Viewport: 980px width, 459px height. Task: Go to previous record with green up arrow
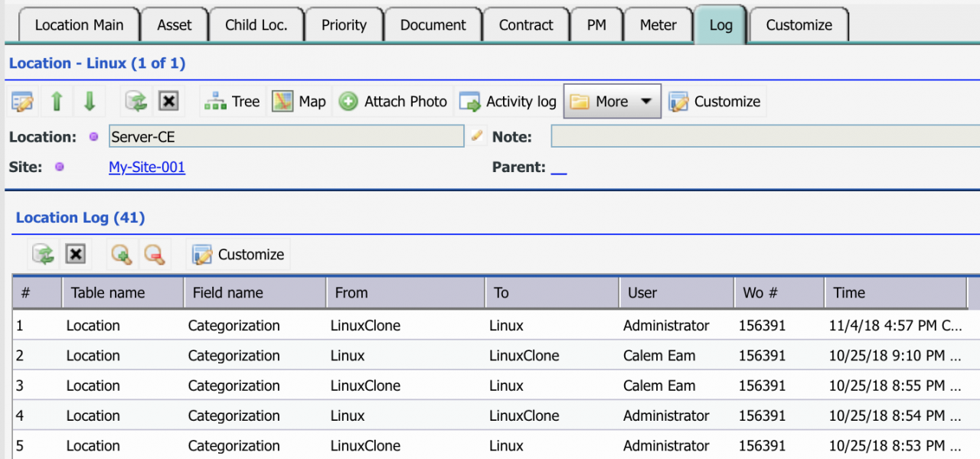[x=56, y=102]
